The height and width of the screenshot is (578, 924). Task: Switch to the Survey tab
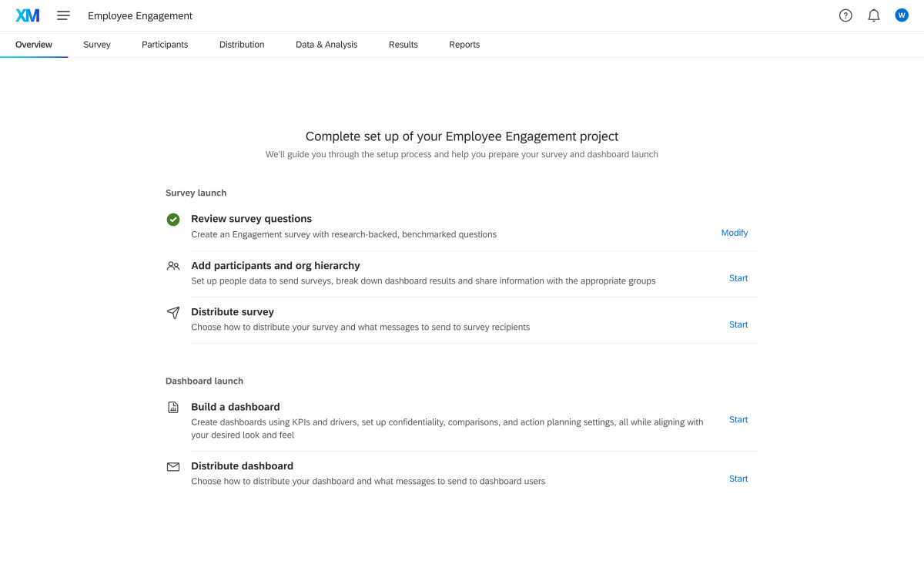(x=97, y=45)
